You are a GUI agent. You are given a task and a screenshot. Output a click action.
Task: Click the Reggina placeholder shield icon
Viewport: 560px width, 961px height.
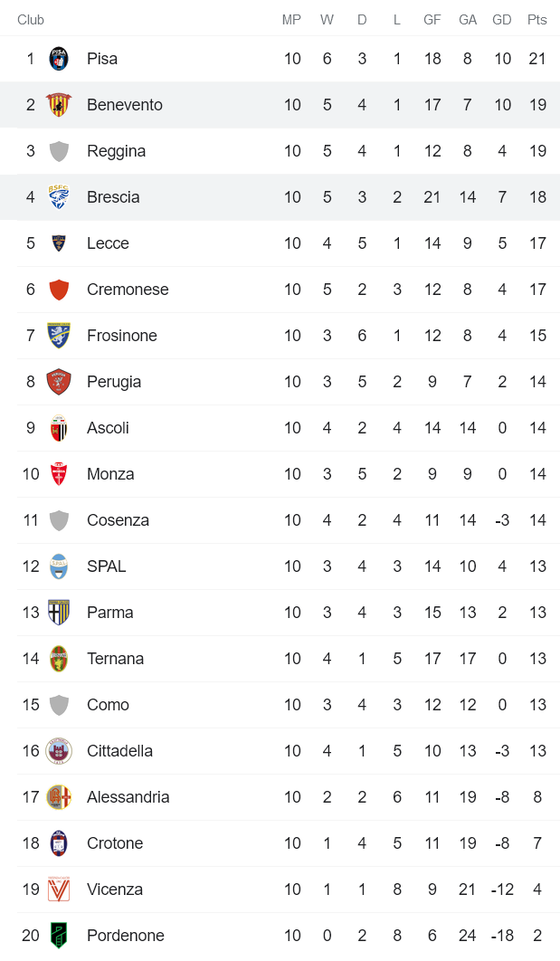click(x=59, y=151)
